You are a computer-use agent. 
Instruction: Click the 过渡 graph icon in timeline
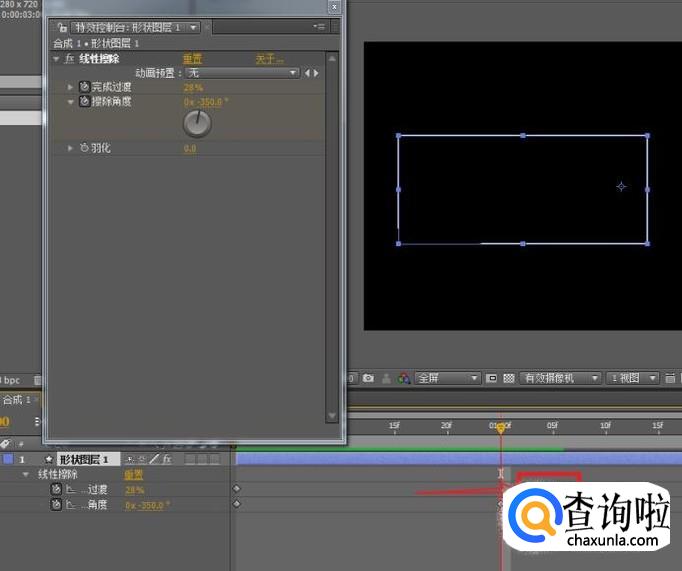pos(70,490)
